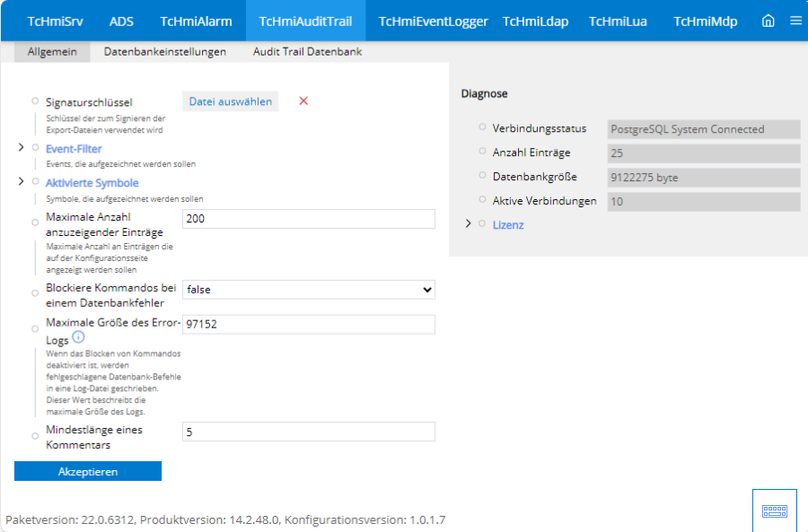808x532 pixels.
Task: Click info icon next to Error-Logs
Action: (x=78, y=337)
